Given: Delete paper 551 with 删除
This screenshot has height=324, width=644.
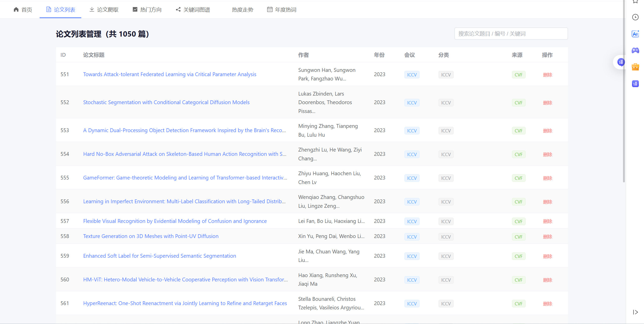Looking at the screenshot, I should tap(548, 75).
